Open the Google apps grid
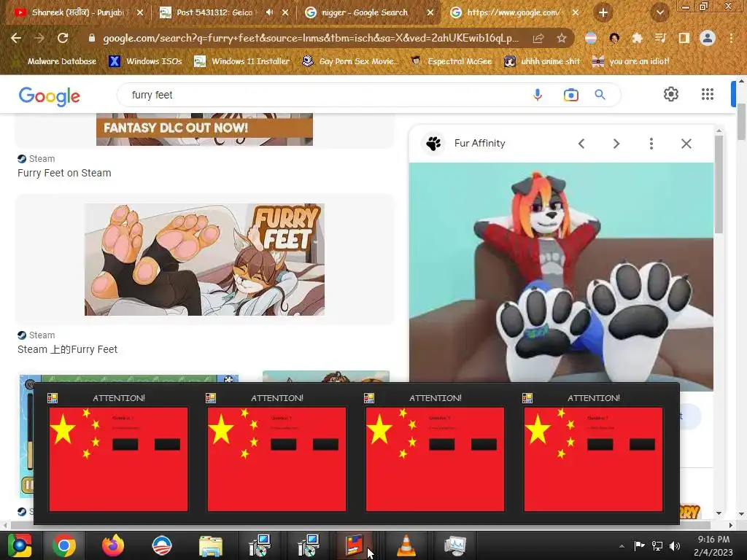This screenshot has height=560, width=747. point(708,94)
